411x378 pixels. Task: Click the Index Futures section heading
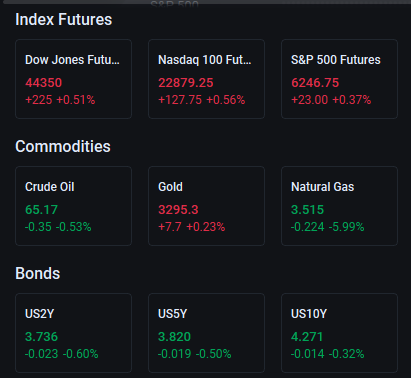[64, 19]
